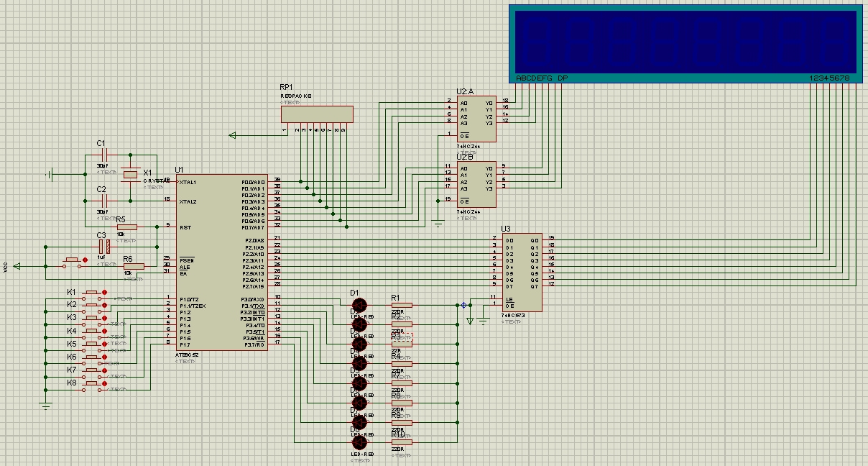The image size is (868, 466).
Task: Select the RP1 resistor pack body
Action: (316, 114)
